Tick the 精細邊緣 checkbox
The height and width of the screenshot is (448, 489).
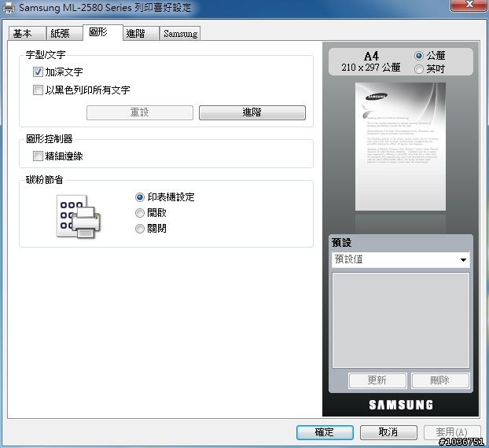[38, 156]
